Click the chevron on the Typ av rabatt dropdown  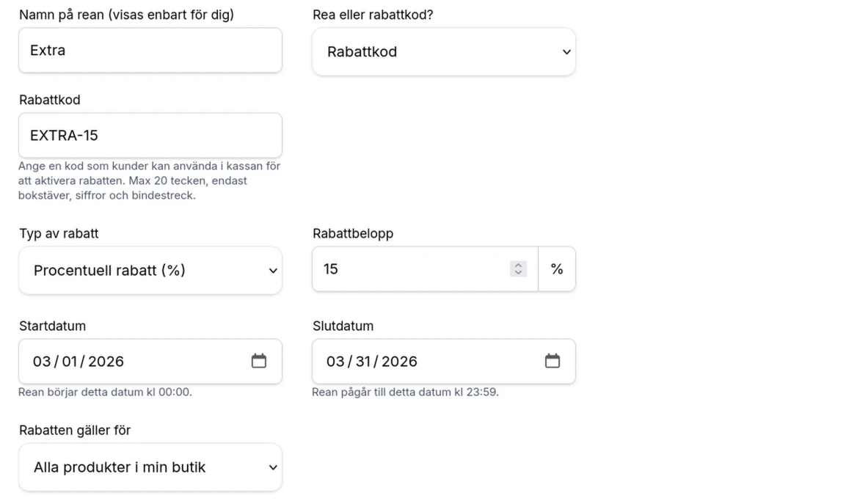pos(272,270)
